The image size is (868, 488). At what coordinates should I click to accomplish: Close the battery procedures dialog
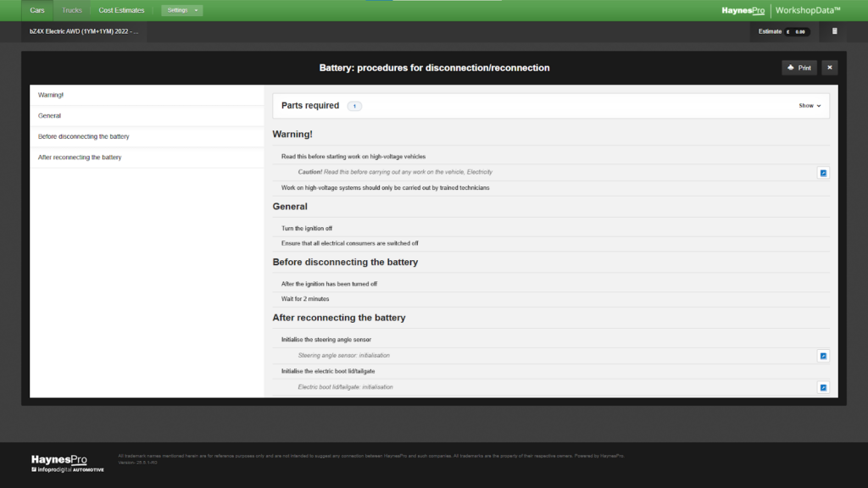point(830,68)
